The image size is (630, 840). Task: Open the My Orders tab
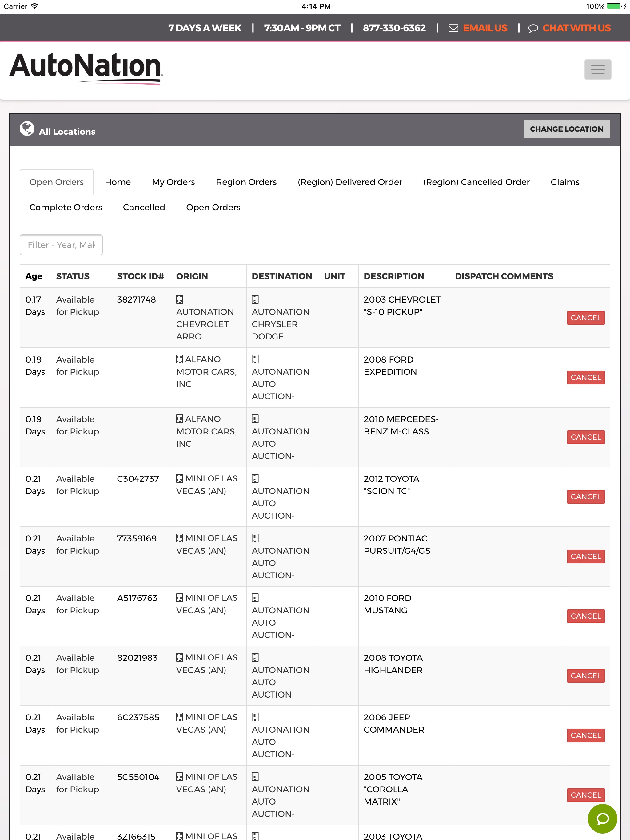173,182
